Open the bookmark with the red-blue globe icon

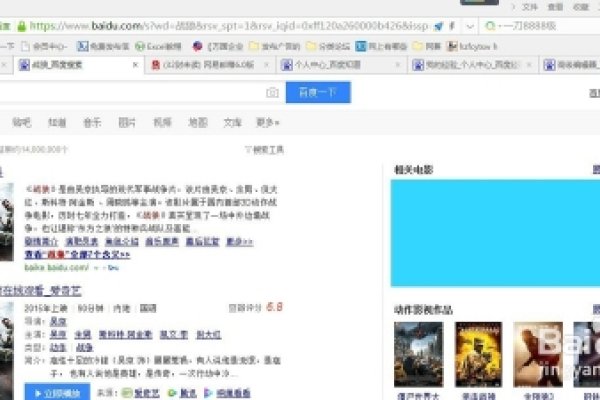tap(218, 47)
